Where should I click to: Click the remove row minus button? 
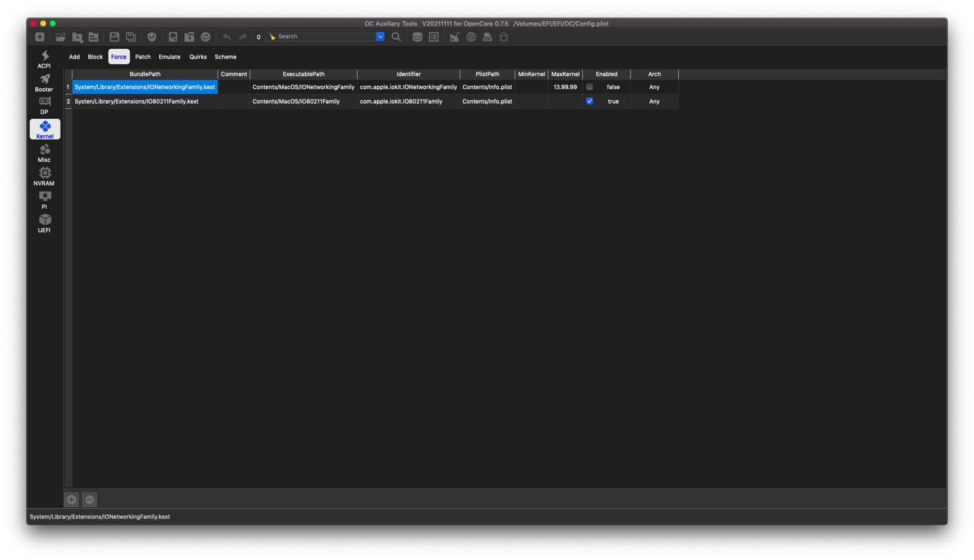coord(90,499)
